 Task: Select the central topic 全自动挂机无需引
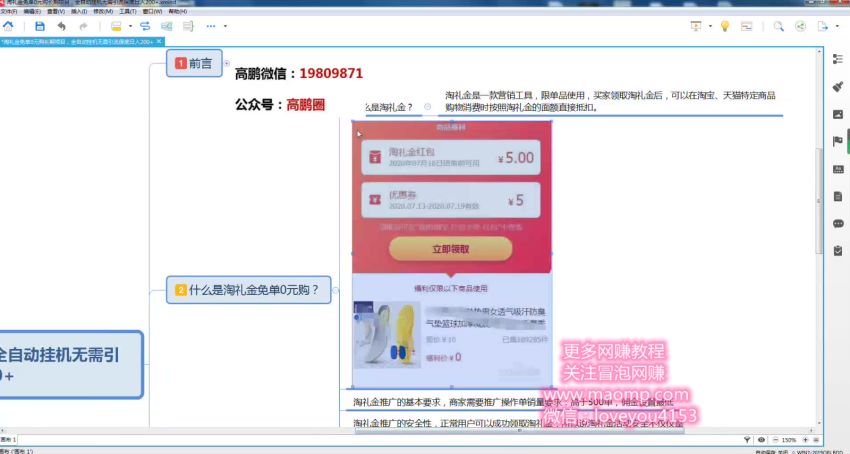point(72,365)
